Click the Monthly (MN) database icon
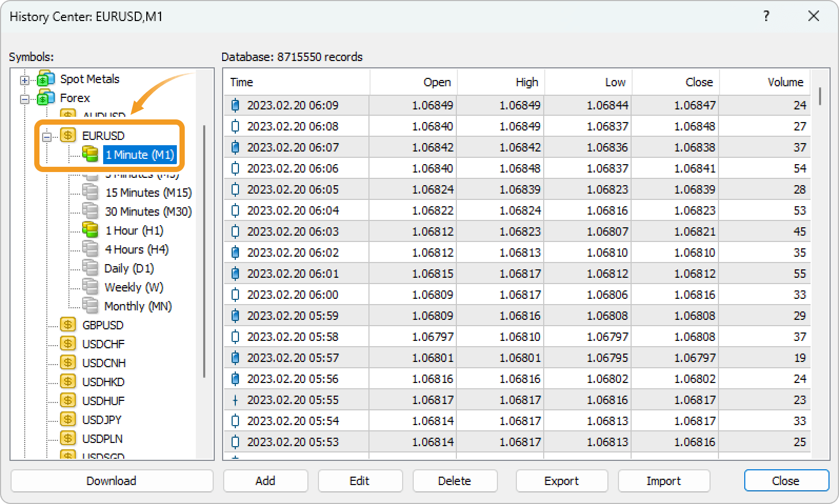Image resolution: width=839 pixels, height=504 pixels. click(x=90, y=306)
